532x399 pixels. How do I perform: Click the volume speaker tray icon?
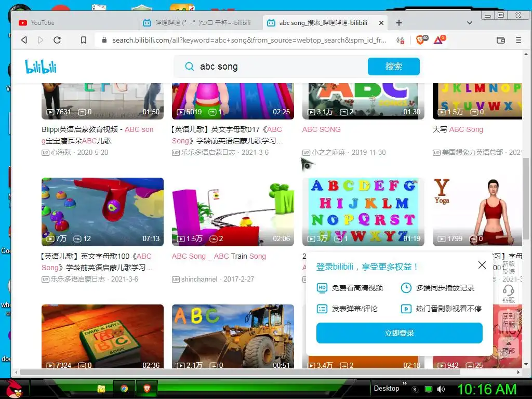pos(441,389)
